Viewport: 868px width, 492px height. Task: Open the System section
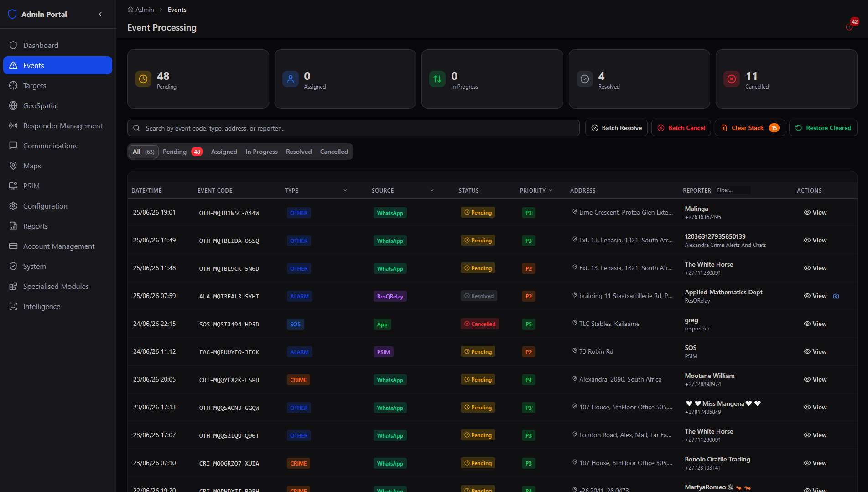tap(57, 266)
